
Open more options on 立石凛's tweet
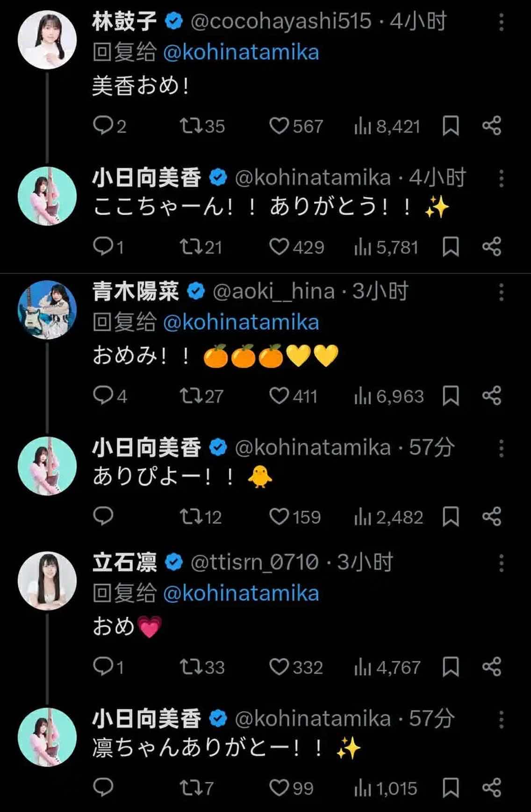(x=501, y=563)
